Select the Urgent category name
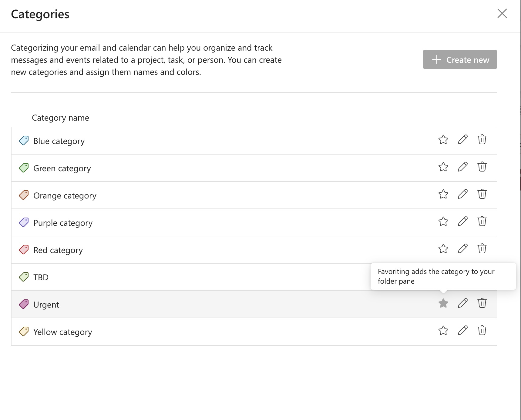Image resolution: width=521 pixels, height=420 pixels. pos(46,305)
